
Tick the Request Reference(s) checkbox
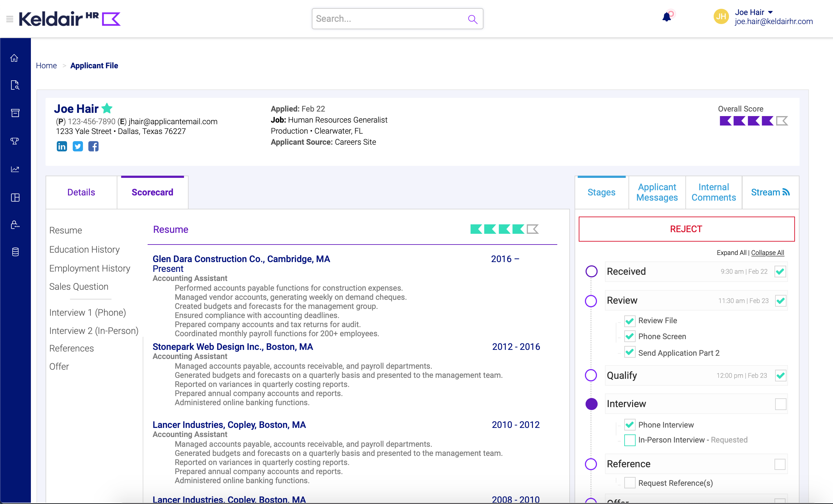click(x=629, y=483)
